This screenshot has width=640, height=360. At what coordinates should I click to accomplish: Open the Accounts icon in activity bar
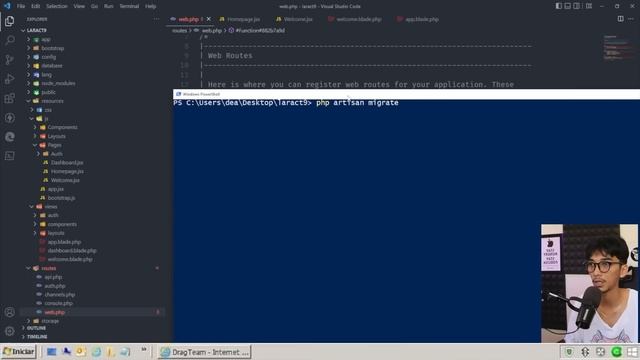[x=9, y=312]
